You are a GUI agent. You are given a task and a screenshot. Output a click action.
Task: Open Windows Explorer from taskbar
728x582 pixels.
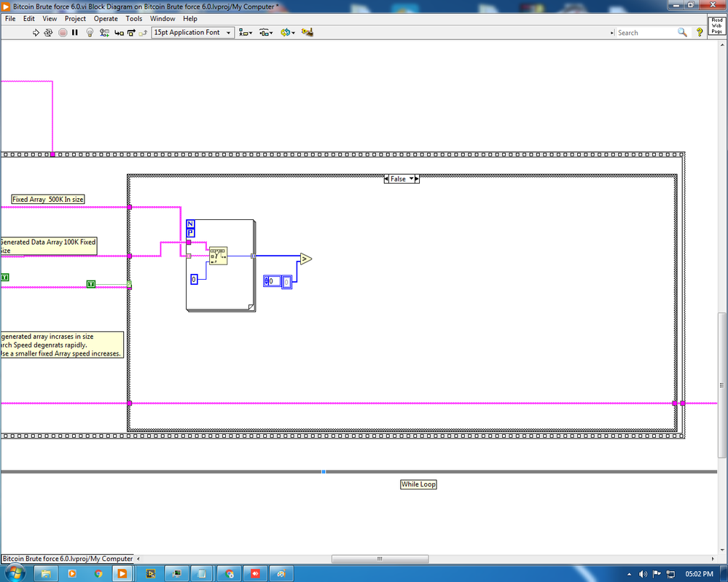(46, 574)
